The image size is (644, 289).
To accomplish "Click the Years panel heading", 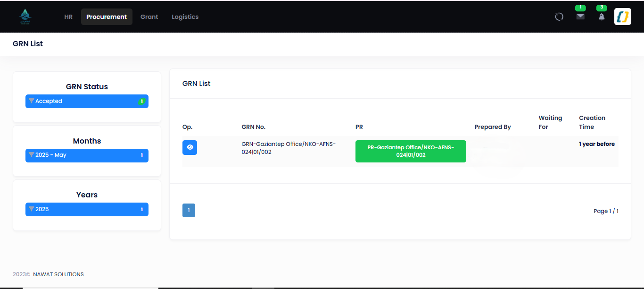I will 87,195.
